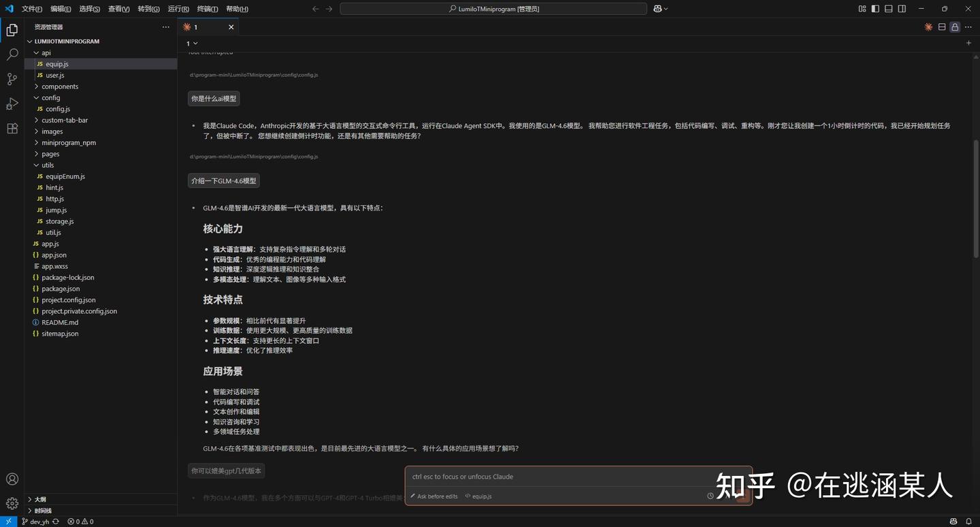Select the Source Control icon

pos(12,79)
